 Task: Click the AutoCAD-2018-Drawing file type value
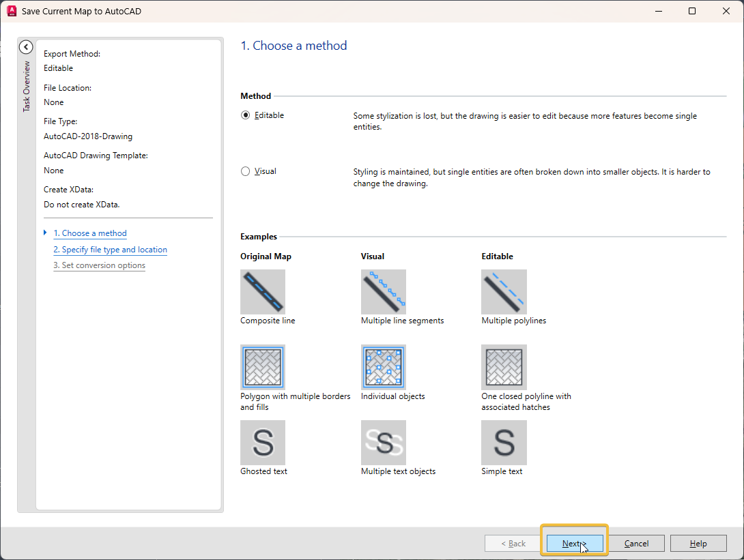tap(88, 136)
